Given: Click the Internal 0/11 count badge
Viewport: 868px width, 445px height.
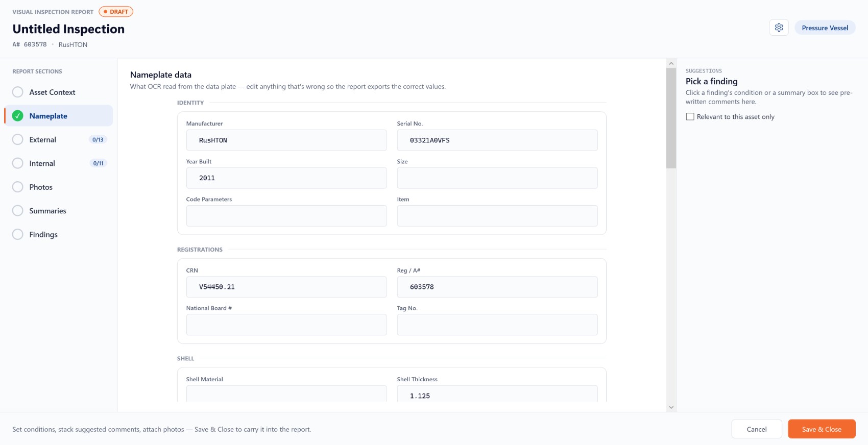Looking at the screenshot, I should pos(99,163).
